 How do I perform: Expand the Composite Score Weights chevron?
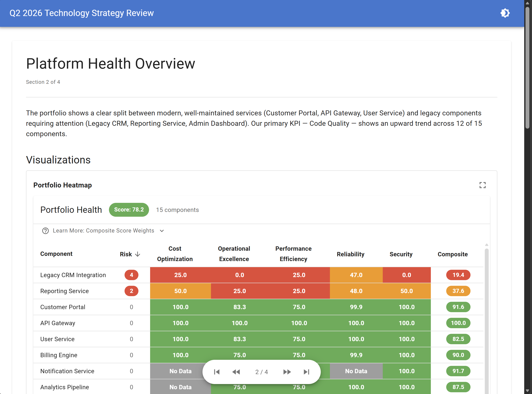tap(162, 231)
